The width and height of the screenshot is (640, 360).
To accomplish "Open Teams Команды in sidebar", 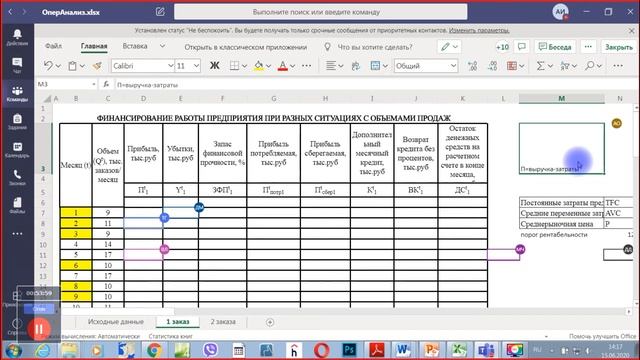I will pyautogui.click(x=17, y=93).
